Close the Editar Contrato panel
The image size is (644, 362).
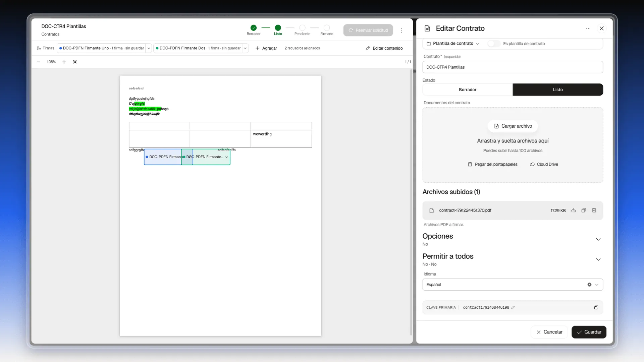601,28
